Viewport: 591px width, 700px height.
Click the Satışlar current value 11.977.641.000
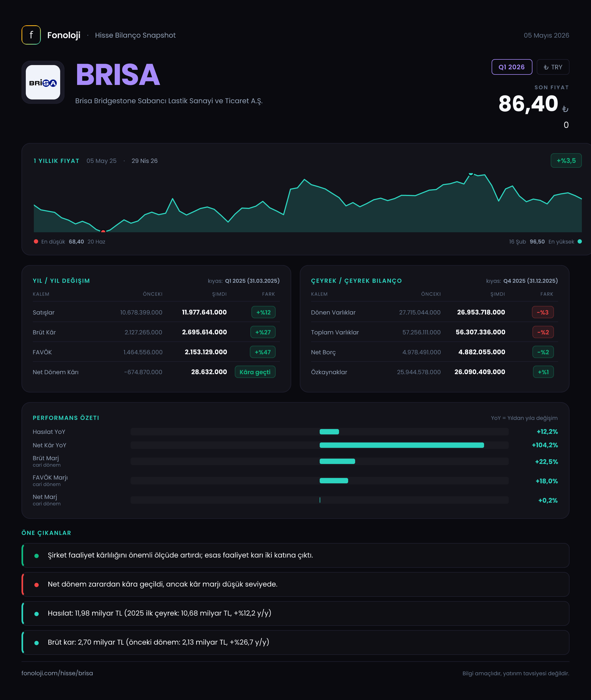(x=204, y=312)
